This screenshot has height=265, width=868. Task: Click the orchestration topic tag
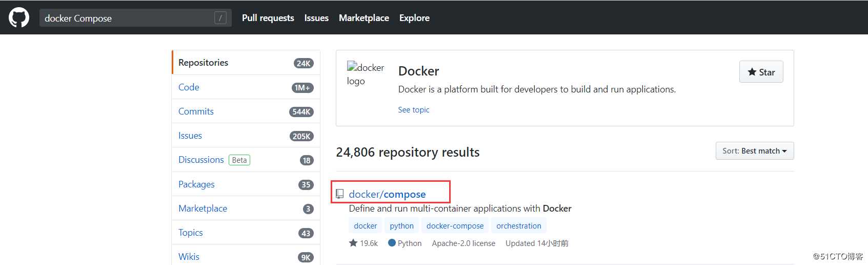click(x=518, y=226)
